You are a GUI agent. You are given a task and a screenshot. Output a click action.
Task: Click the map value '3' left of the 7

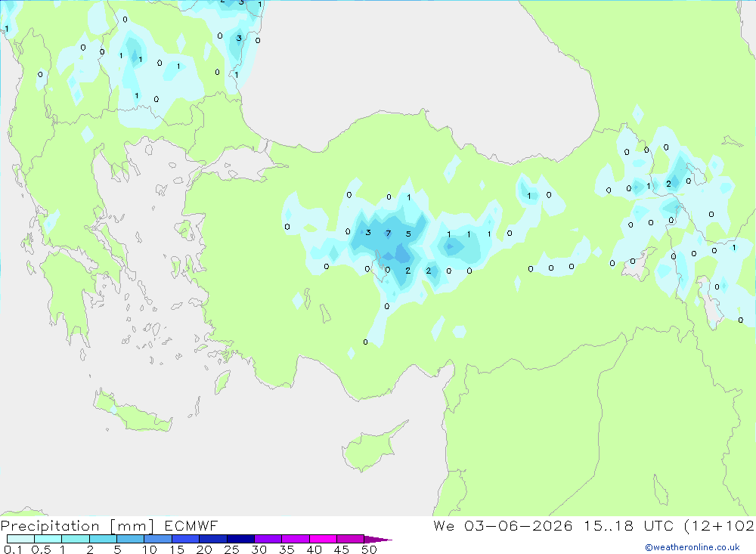click(368, 232)
